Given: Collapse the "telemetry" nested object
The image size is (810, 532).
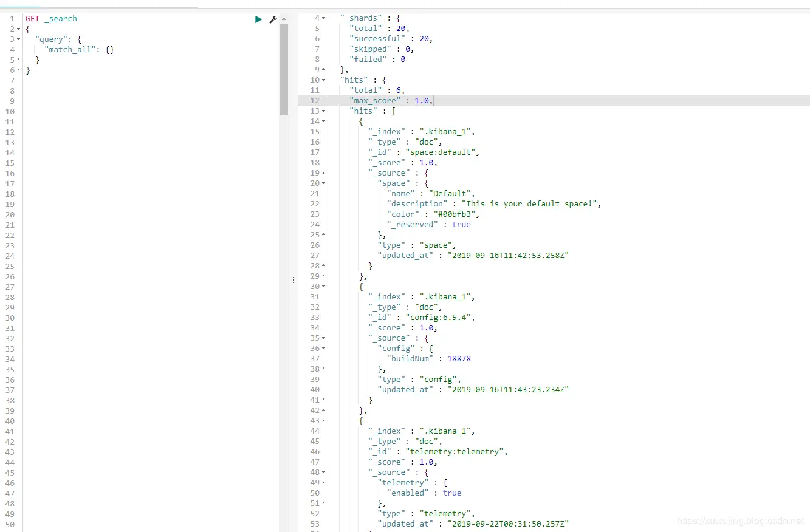Looking at the screenshot, I should 323,483.
